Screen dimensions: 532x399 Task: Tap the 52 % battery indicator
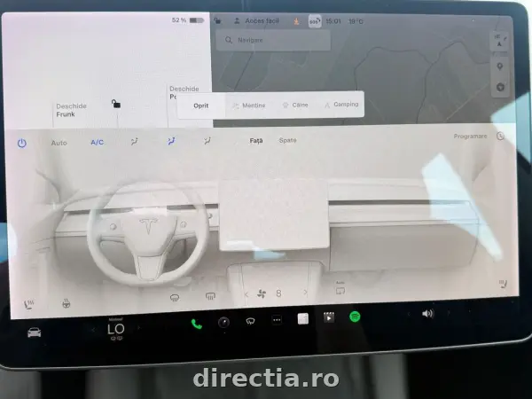pos(188,20)
